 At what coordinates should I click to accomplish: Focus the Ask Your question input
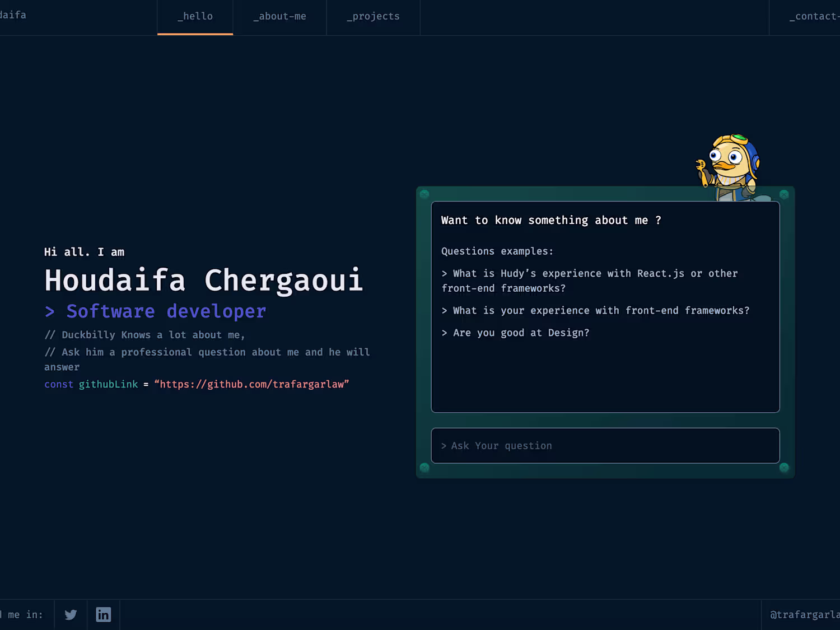coord(605,446)
